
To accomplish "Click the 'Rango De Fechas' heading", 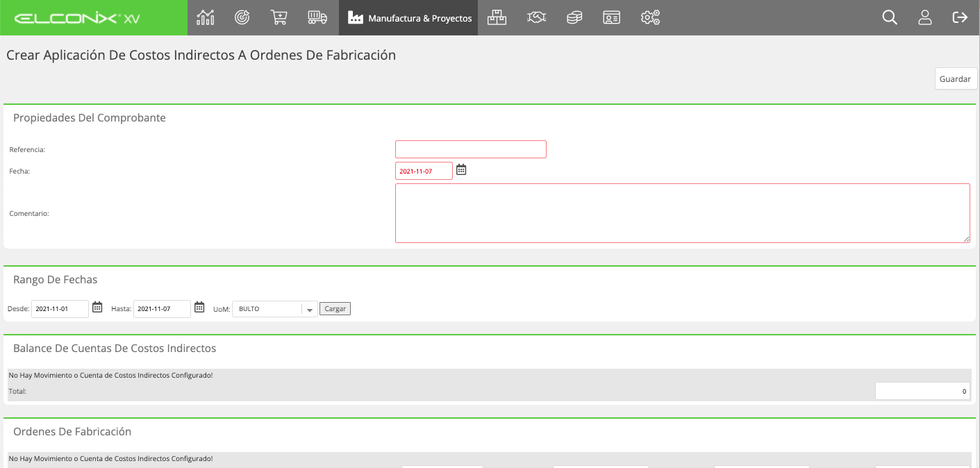I will [56, 280].
